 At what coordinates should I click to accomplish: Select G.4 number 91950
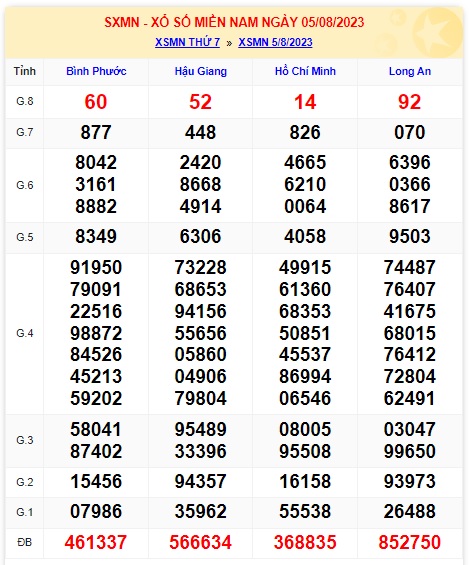pos(96,267)
